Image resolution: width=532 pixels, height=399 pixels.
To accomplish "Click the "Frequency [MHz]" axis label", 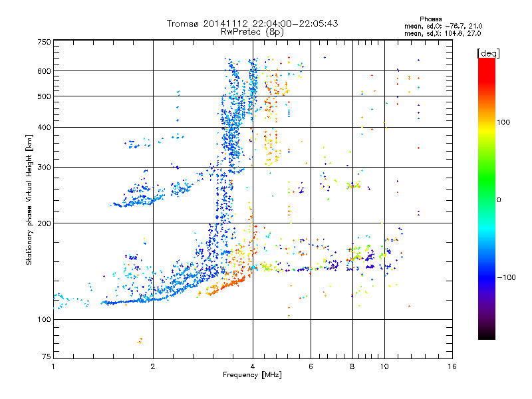I will [x=252, y=375].
